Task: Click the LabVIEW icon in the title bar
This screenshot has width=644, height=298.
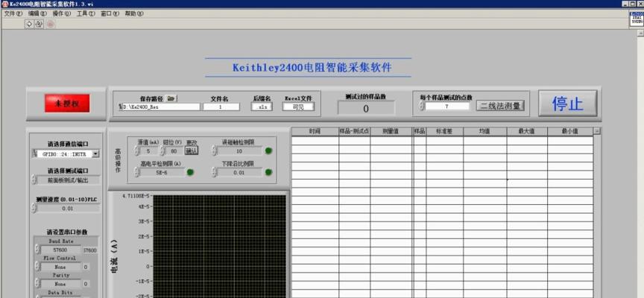Action: tap(5, 4)
